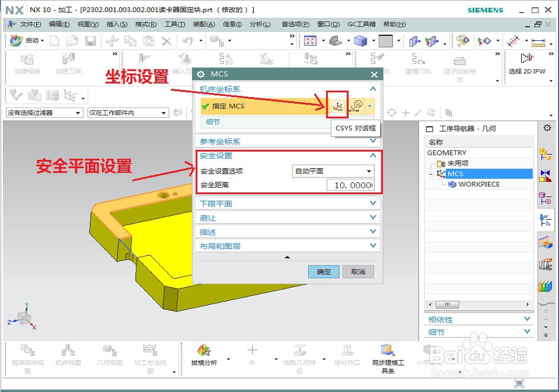The image size is (559, 392).
Task: Cancel the MCS dialog via 取消
Action: pos(358,271)
